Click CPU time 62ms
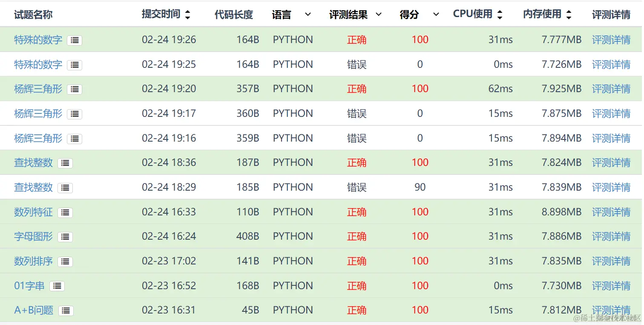The height and width of the screenshot is (325, 644). pyautogui.click(x=500, y=89)
